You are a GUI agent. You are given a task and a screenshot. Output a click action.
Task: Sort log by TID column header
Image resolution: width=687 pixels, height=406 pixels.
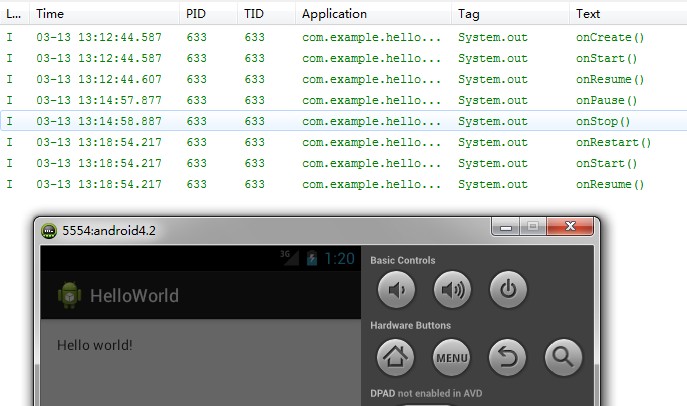tap(266, 14)
